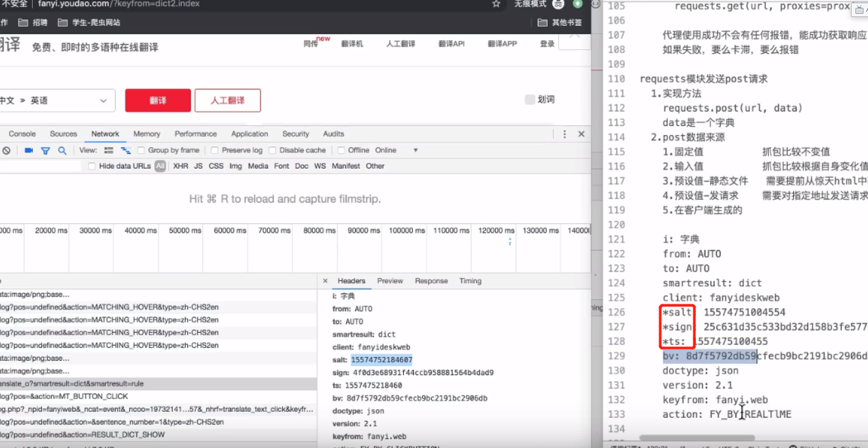868x448 pixels.
Task: Open 同传 link in Youdao header
Action: coord(311,44)
